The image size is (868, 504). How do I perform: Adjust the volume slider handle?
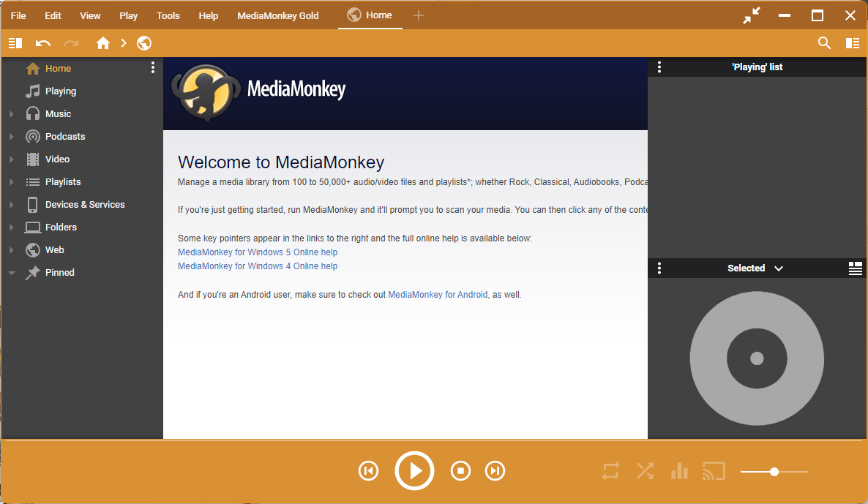tap(774, 472)
